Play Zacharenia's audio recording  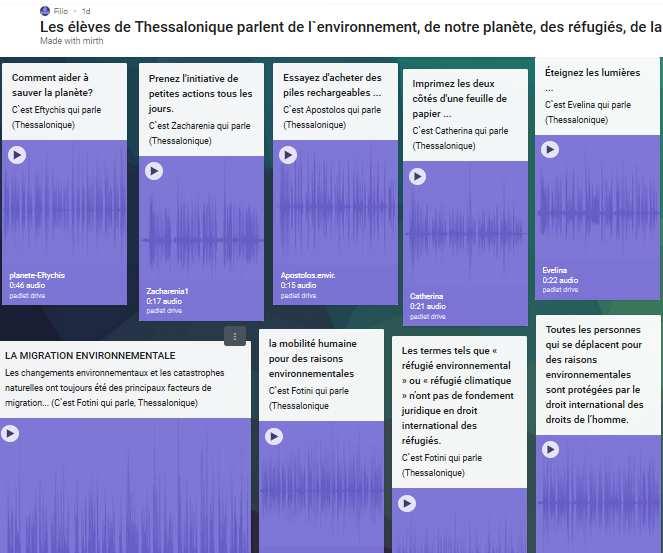(x=154, y=171)
